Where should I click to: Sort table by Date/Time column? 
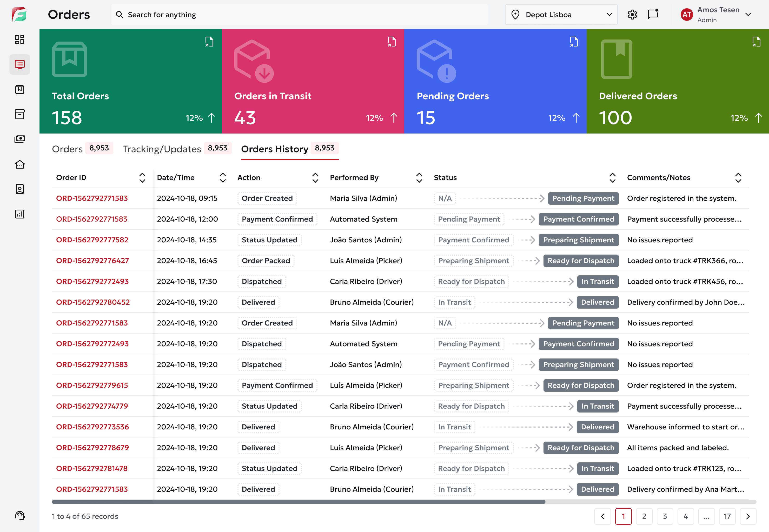223,178
